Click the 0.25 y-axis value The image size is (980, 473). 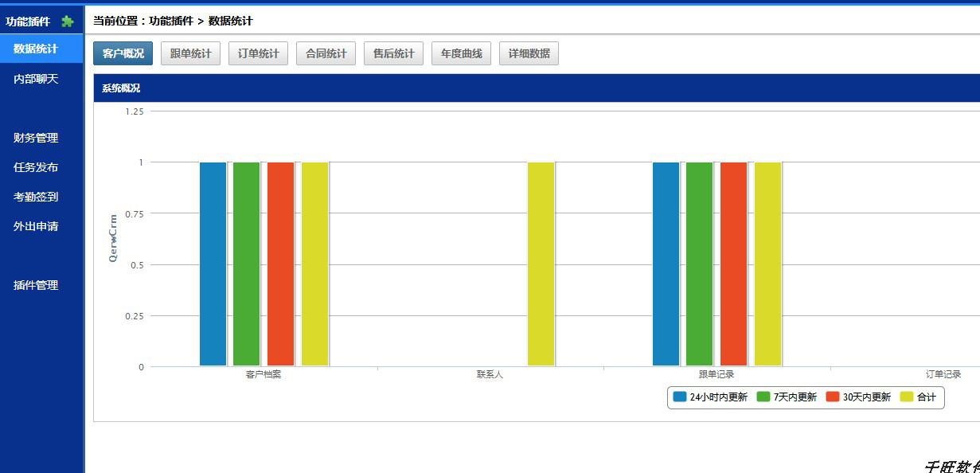click(135, 316)
